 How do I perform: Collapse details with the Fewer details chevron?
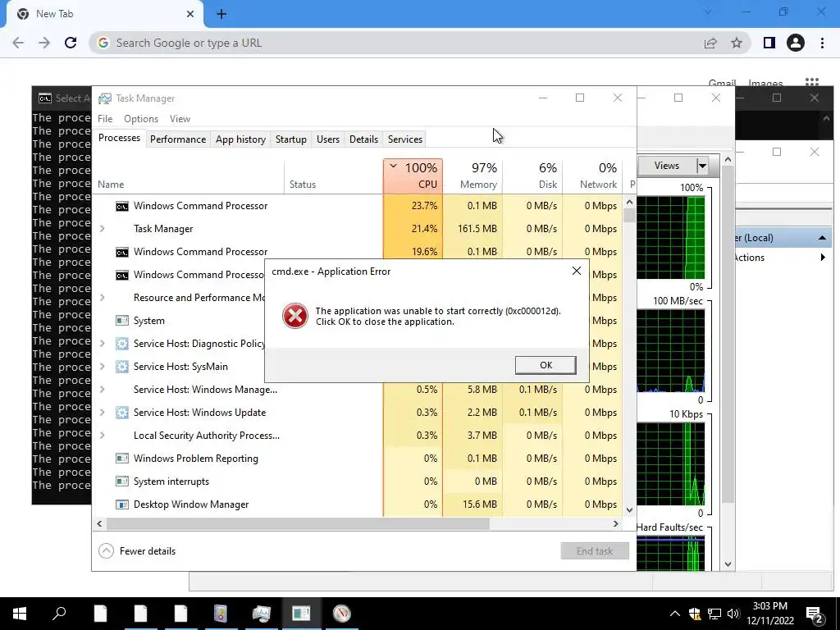tap(106, 551)
